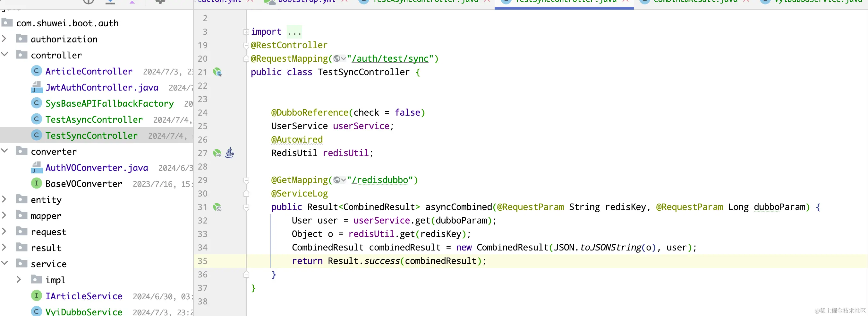
Task: Click the interface icon beside BaseVOConverter
Action: [x=36, y=183]
